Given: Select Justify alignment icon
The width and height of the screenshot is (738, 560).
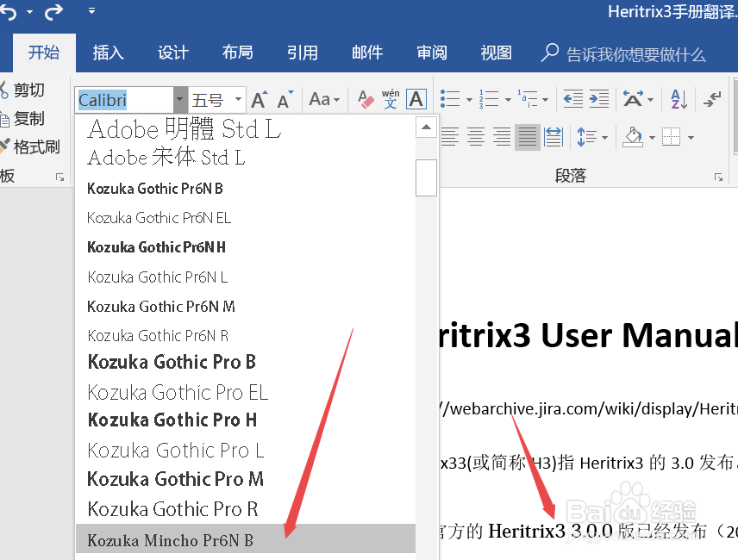Looking at the screenshot, I should (x=527, y=137).
